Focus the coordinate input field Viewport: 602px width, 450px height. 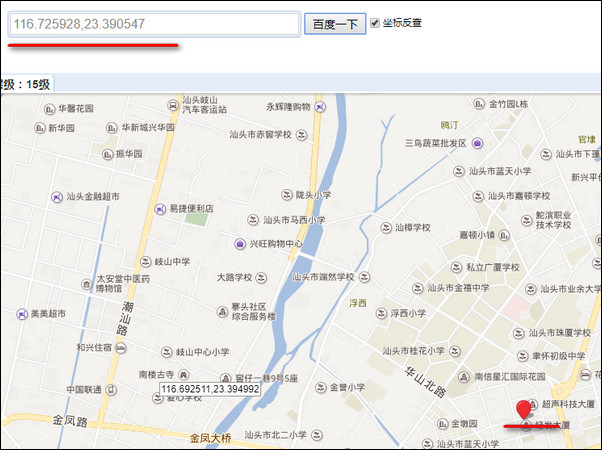154,24
